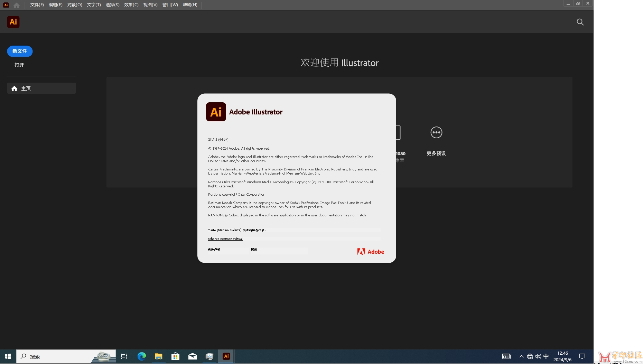Click the Ai logo in the About dialog
Viewport: 643px width, 364px height.
pyautogui.click(x=216, y=112)
